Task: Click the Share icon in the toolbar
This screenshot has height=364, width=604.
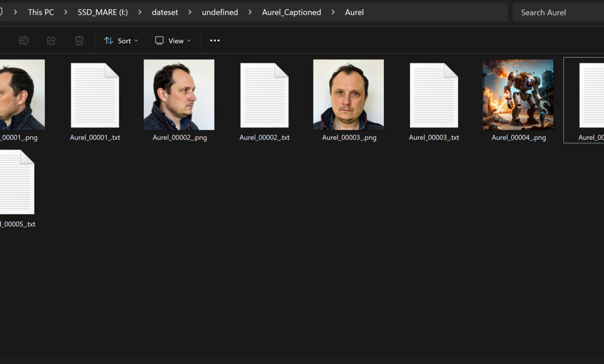Action: click(52, 41)
